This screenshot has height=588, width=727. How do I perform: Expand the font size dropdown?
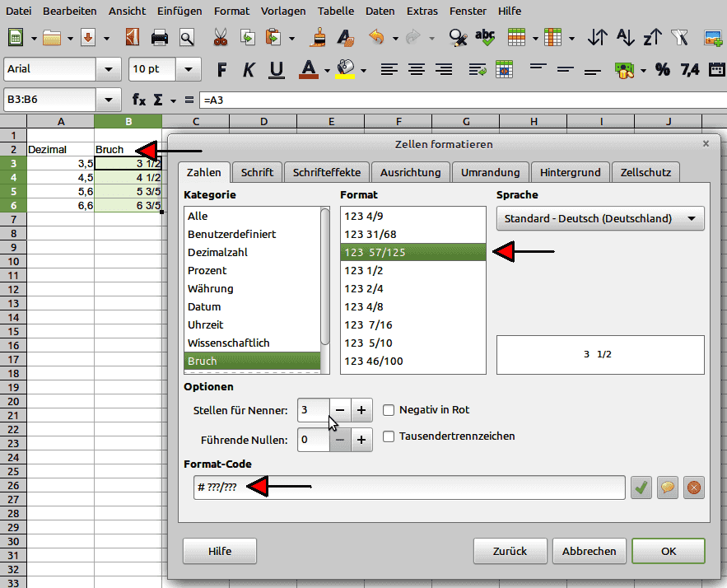click(189, 69)
